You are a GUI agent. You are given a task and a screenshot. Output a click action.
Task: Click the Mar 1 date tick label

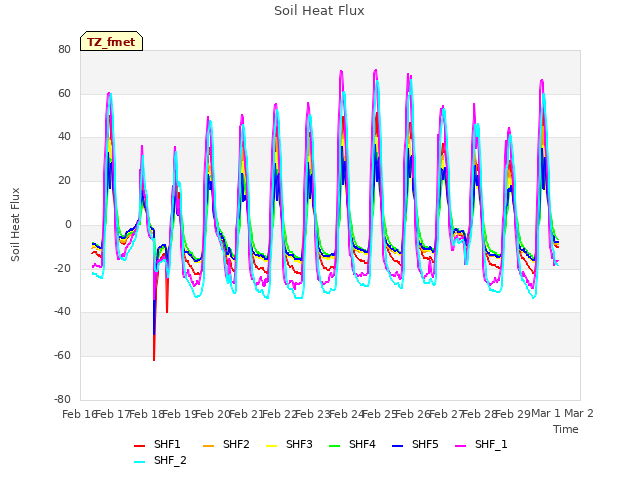546,414
